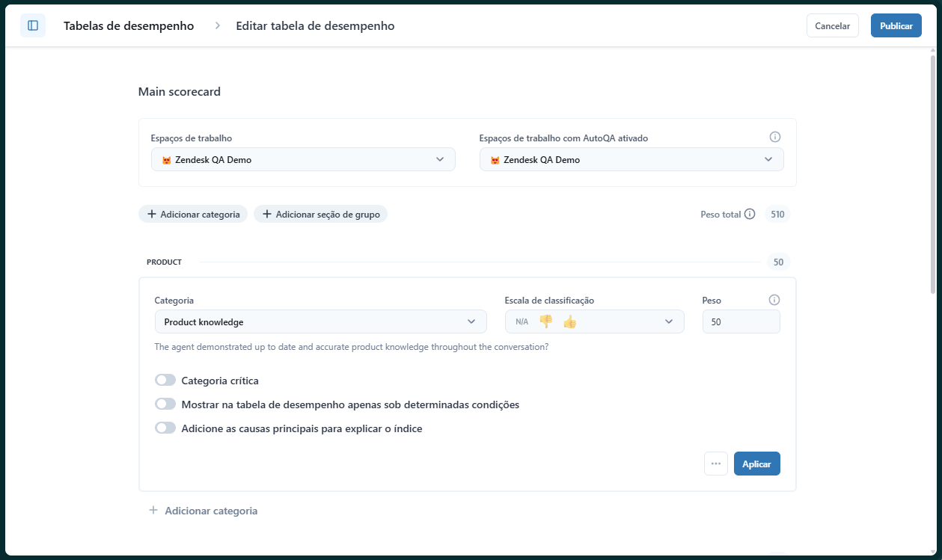Viewport: 942px width, 560px height.
Task: Click the 50 badge in PRODUCT header
Action: 778,262
